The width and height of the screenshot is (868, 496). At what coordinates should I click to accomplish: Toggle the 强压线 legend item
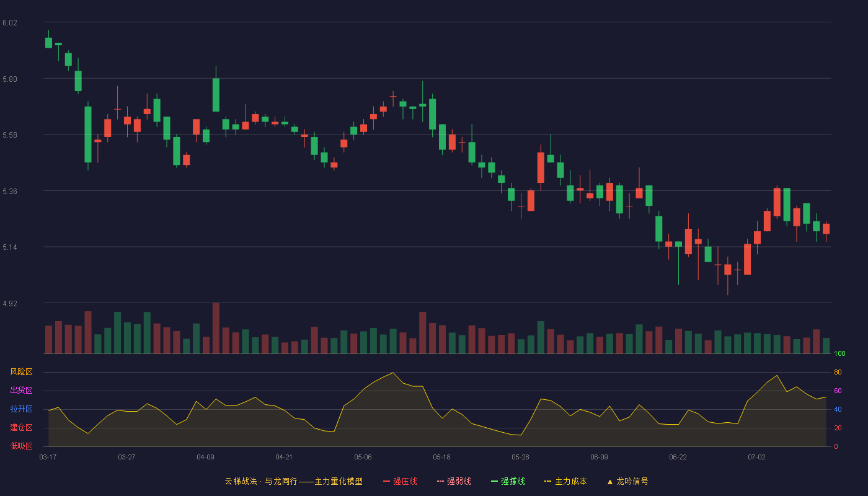400,481
